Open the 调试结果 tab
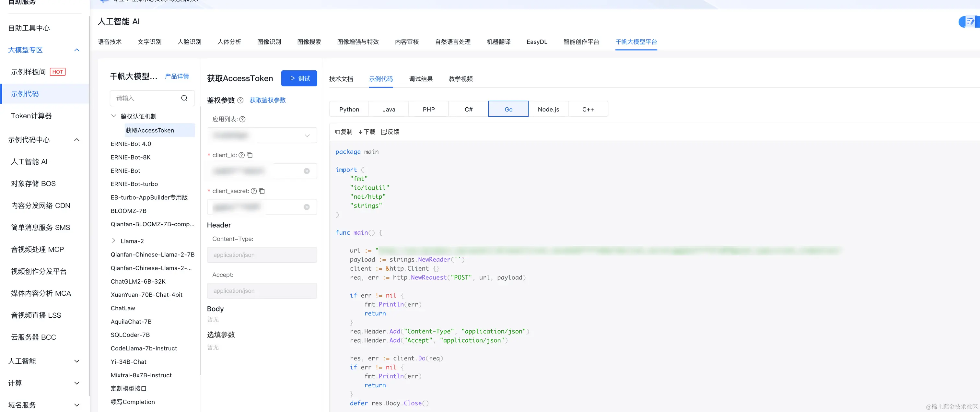The image size is (980, 412). pyautogui.click(x=421, y=79)
